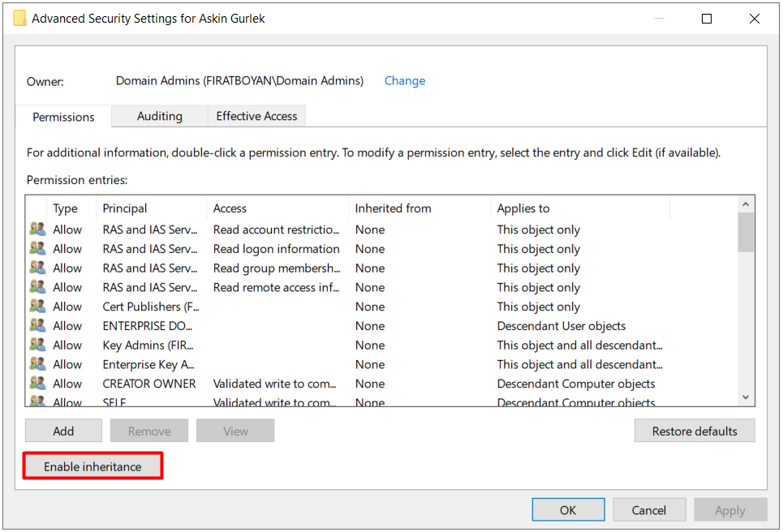
Task: Select 'Cert Publishers (F...' principal entry
Action: 151,307
